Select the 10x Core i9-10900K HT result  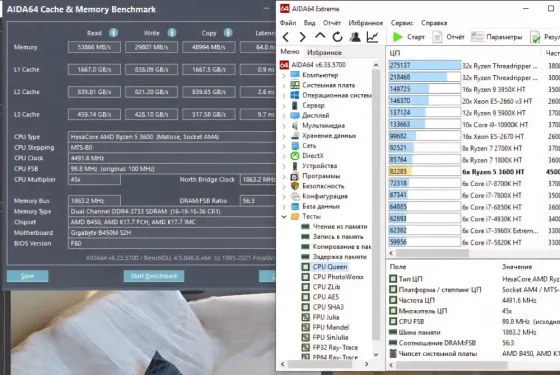495,125
